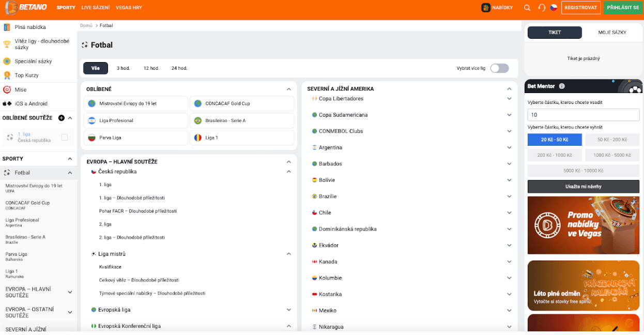Select the 20 Kč - 50 Kč option

pyautogui.click(x=555, y=140)
